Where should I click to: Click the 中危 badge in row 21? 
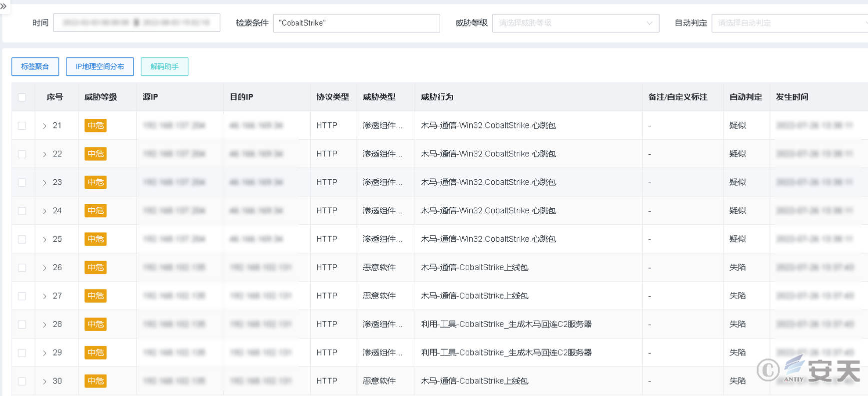click(95, 125)
